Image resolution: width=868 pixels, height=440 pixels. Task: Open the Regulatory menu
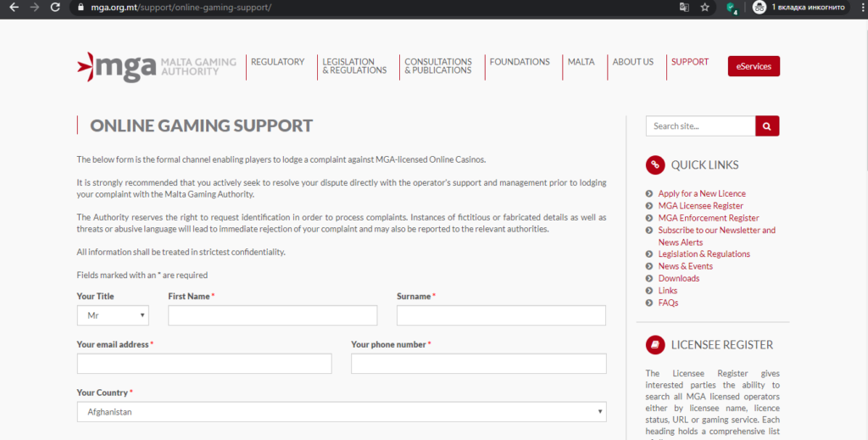(x=277, y=62)
